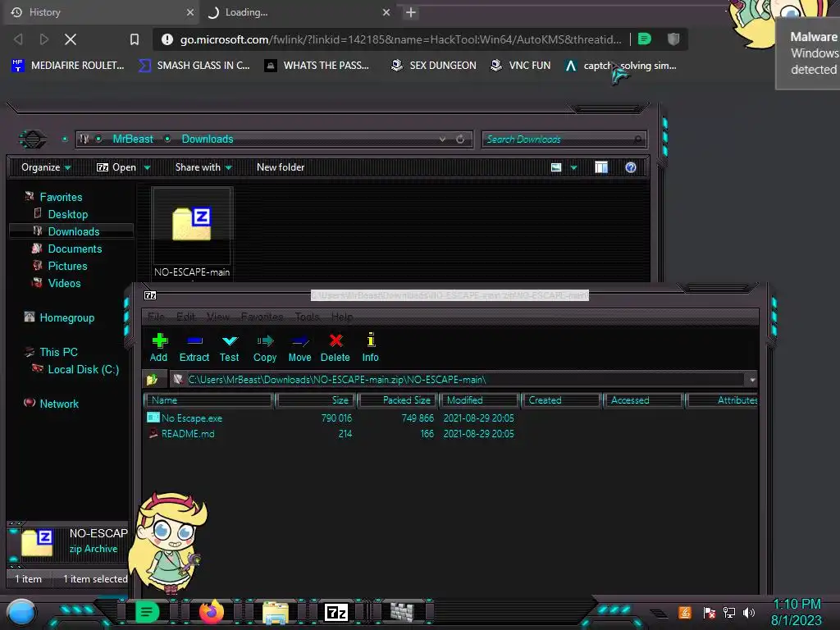
Task: Open the 7z taskbar button
Action: pyautogui.click(x=336, y=612)
